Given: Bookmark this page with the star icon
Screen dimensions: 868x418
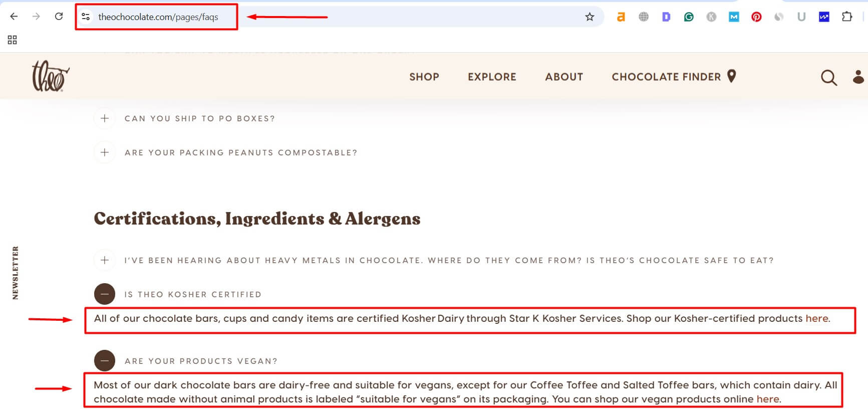Looking at the screenshot, I should click(x=590, y=17).
